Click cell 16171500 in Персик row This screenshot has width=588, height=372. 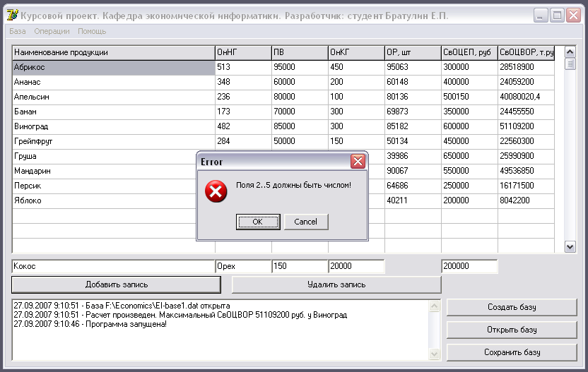coord(526,186)
